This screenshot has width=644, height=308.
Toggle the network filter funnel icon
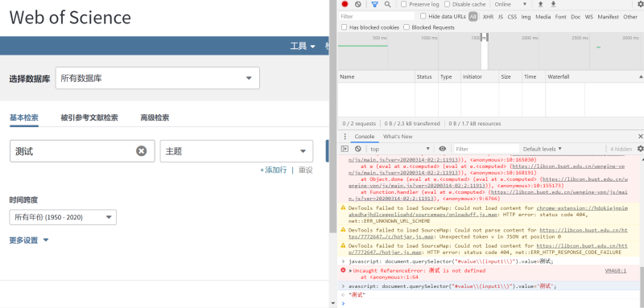[374, 4]
